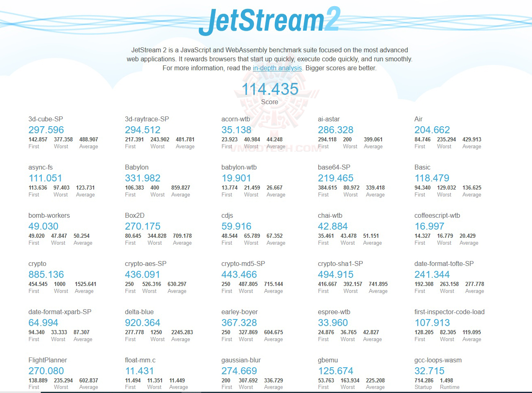This screenshot has width=532, height=393.
Task: Open the in-depth analysis link
Action: coord(277,68)
